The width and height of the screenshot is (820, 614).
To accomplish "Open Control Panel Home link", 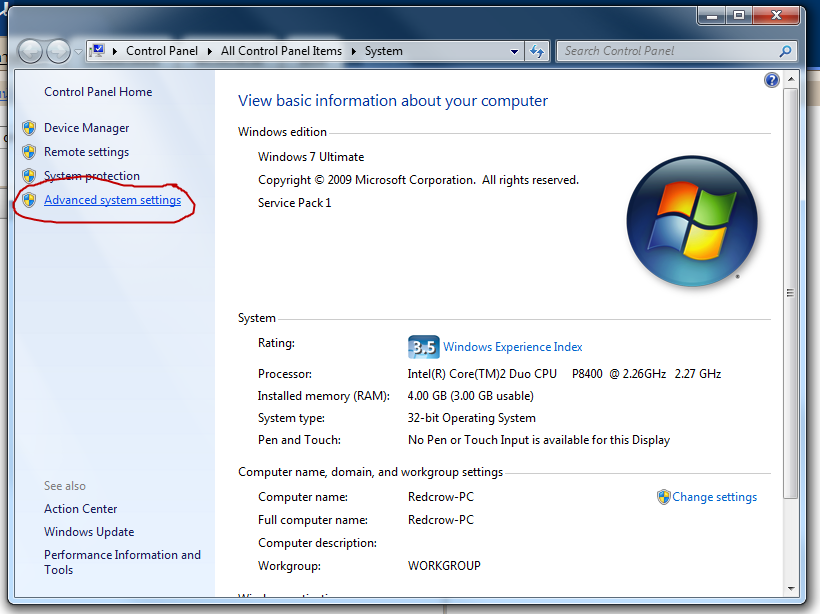I will coord(98,92).
